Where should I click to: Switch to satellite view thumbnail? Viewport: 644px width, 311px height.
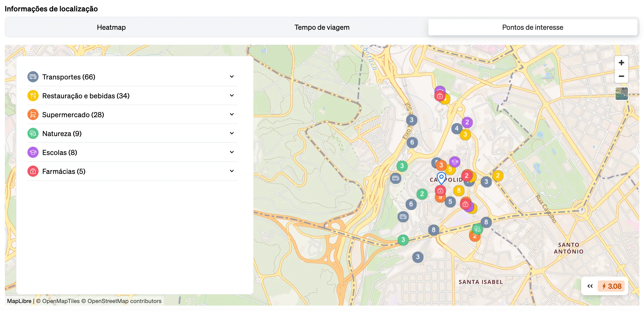(x=621, y=94)
